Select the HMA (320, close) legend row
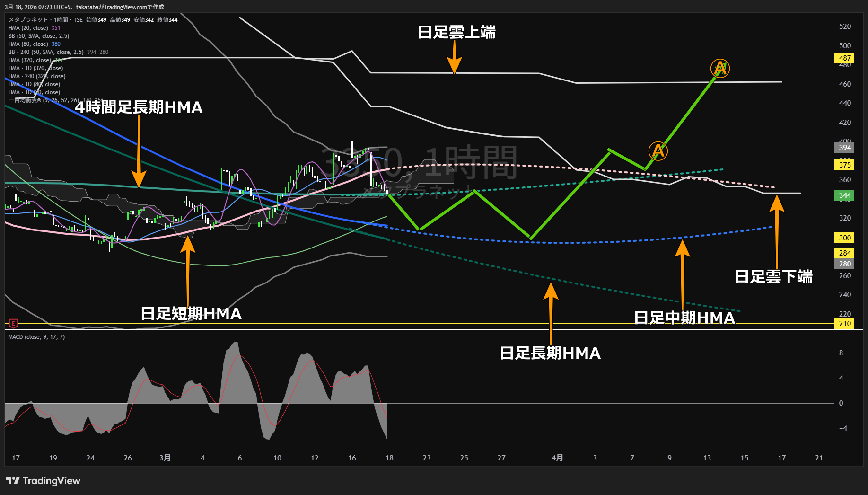The image size is (868, 495). [x=35, y=60]
